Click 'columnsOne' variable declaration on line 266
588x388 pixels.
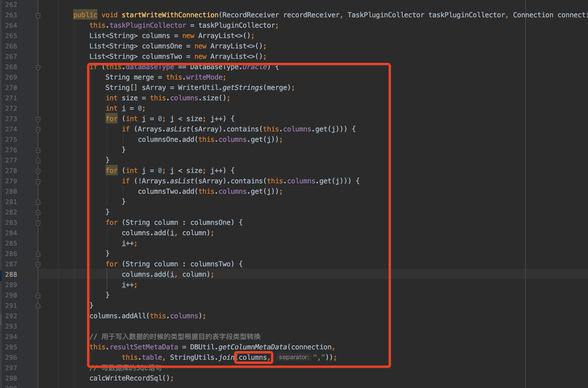[162, 46]
